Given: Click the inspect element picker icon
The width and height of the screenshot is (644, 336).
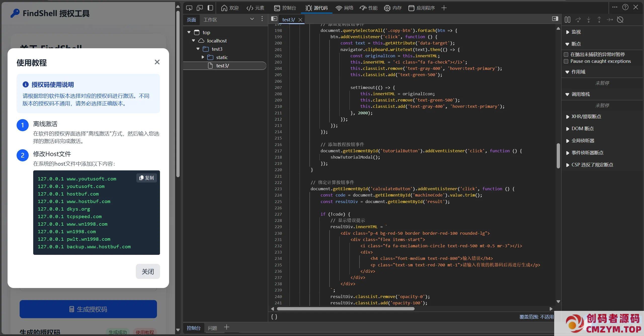Looking at the screenshot, I should pos(189,8).
